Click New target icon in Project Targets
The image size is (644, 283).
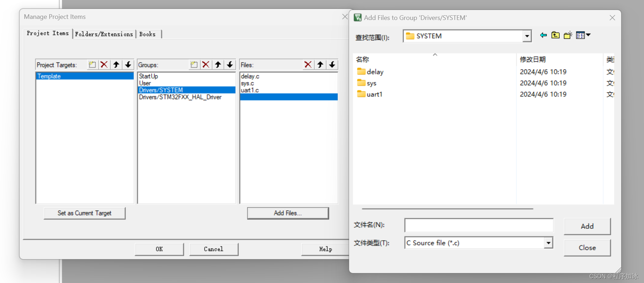click(x=92, y=65)
